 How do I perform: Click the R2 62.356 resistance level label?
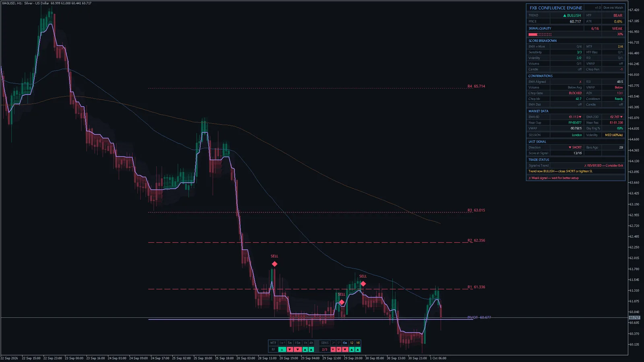(476, 241)
